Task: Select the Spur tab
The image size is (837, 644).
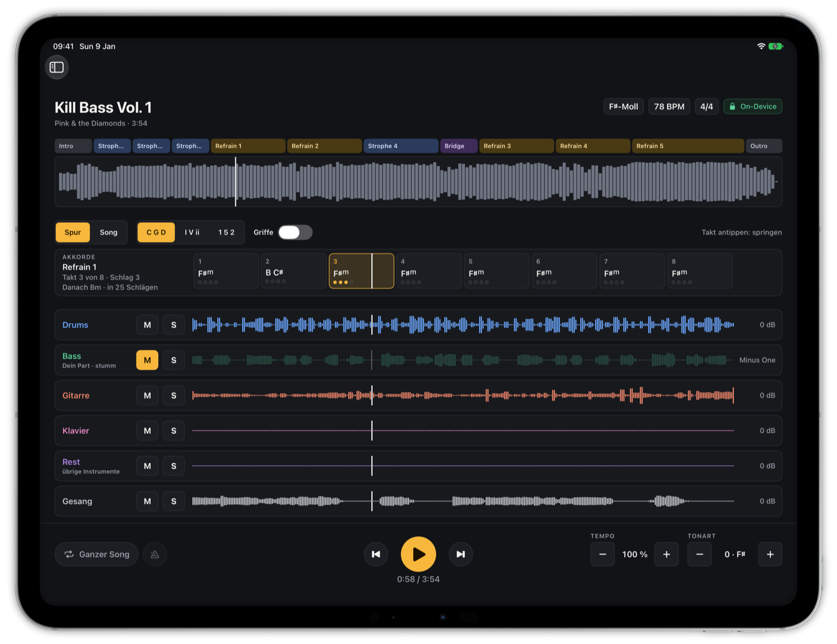Action: point(73,232)
